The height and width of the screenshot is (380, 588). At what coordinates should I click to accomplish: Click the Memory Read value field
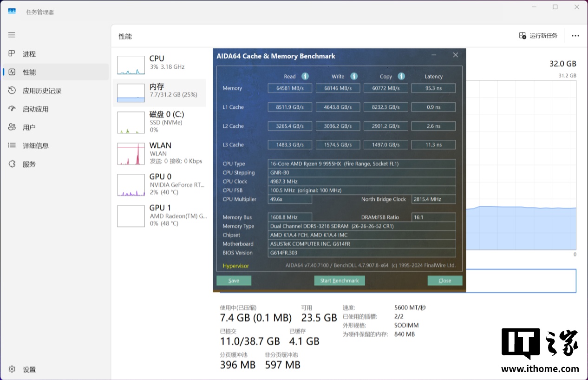pos(290,88)
